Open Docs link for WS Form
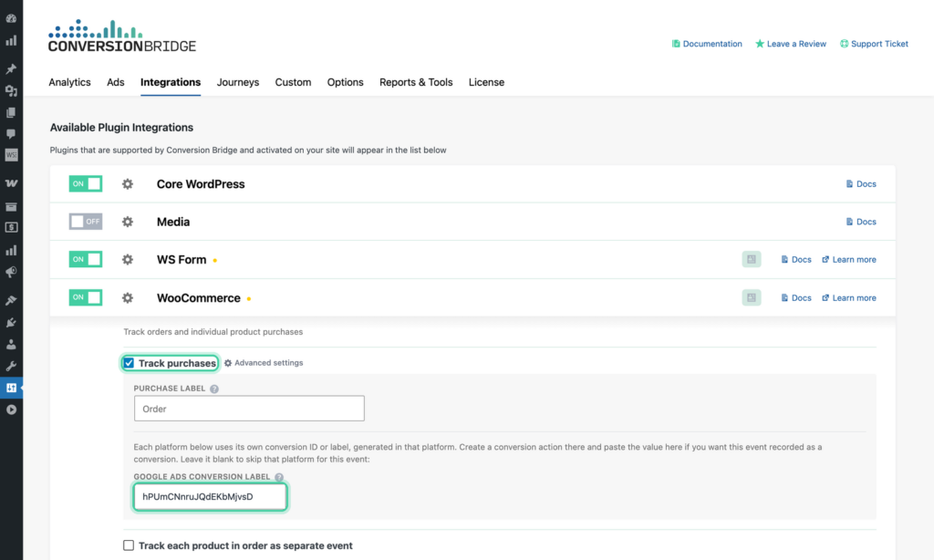 795,260
